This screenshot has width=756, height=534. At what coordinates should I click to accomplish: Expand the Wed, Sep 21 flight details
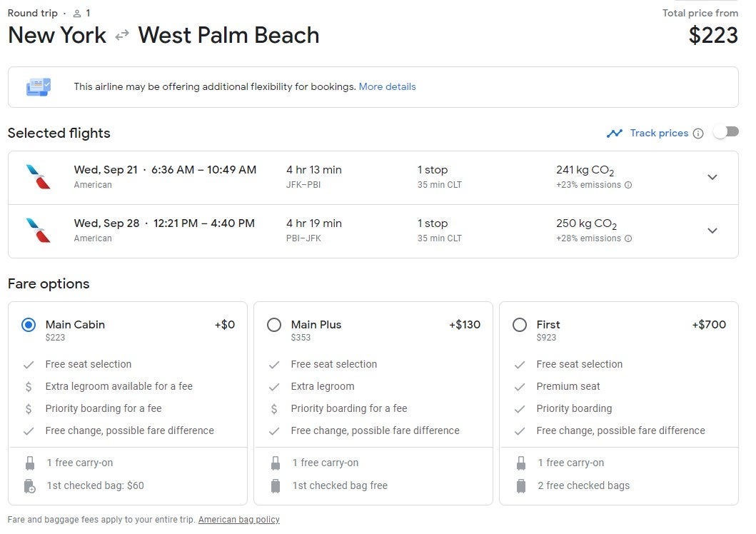712,177
